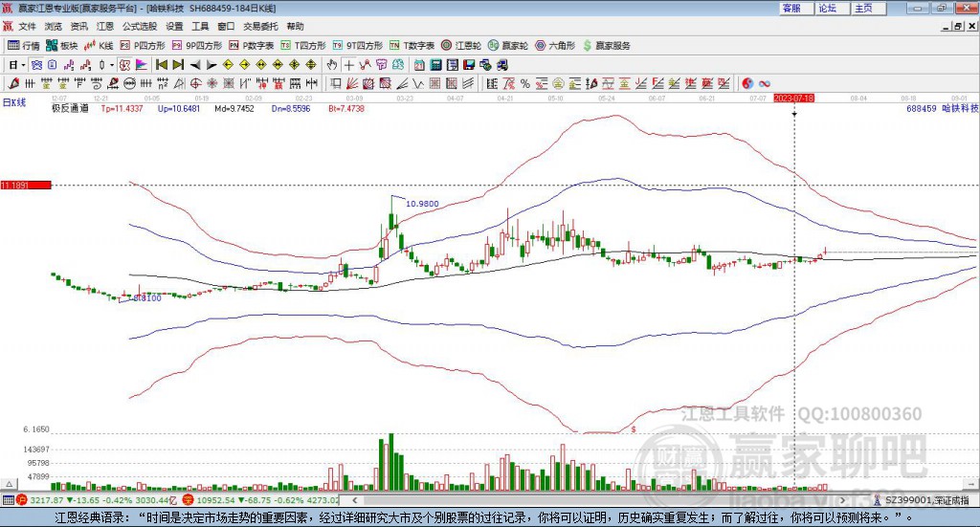Step chart right with black arrow
This screenshot has height=527, width=980.
coord(212,65)
